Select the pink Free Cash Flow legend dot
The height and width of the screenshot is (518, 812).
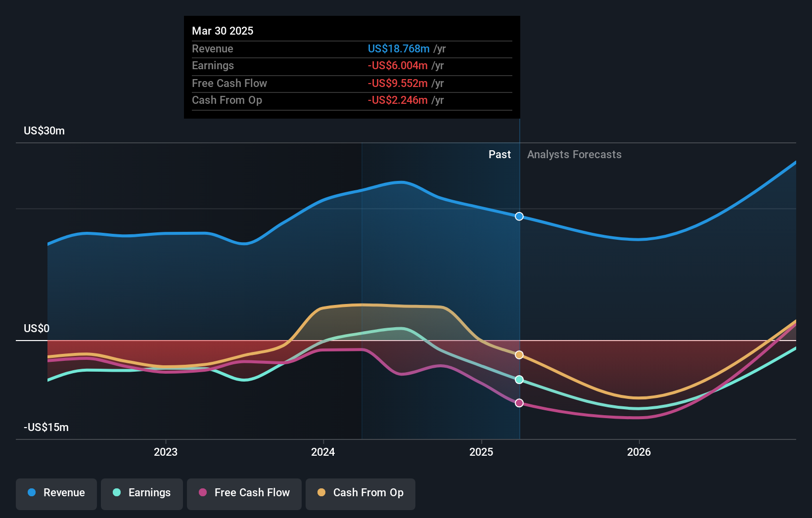[x=203, y=492]
